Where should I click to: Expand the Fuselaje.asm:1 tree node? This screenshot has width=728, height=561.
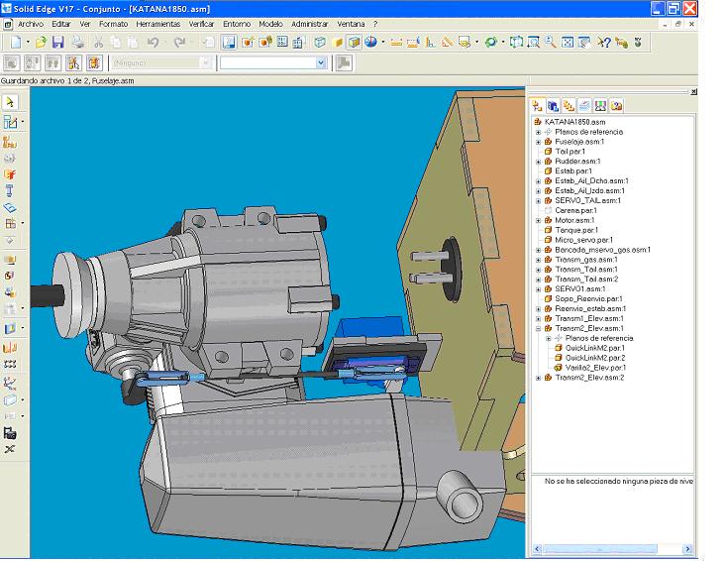tap(538, 142)
